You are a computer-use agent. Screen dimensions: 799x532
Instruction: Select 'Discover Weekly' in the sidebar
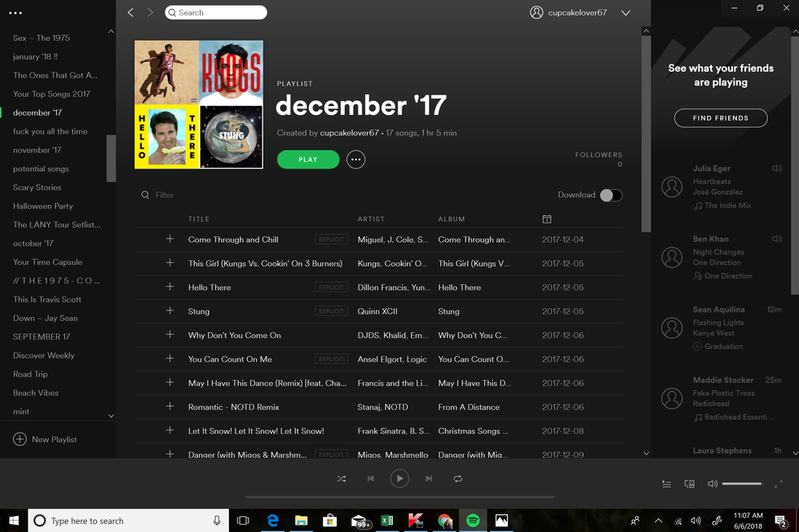click(44, 355)
